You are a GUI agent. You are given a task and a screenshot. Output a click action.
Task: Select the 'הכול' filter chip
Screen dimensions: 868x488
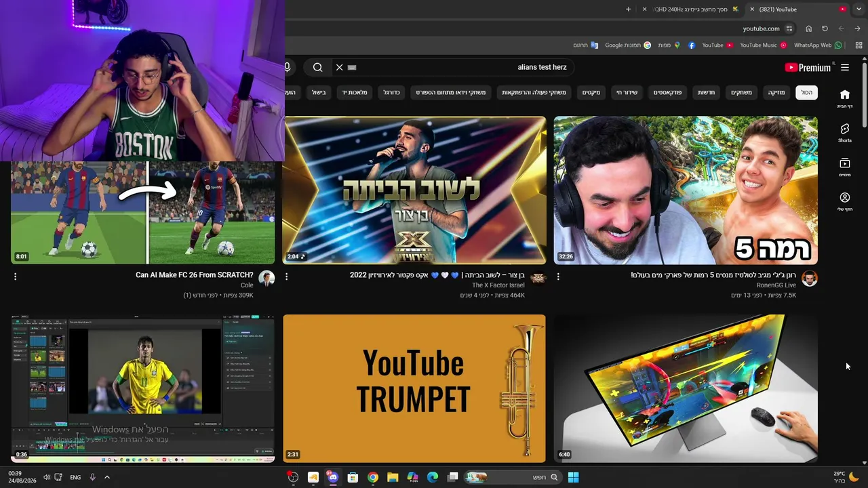point(806,92)
